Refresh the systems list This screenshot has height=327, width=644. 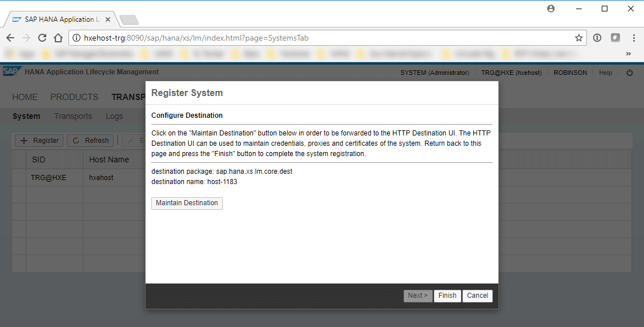90,140
